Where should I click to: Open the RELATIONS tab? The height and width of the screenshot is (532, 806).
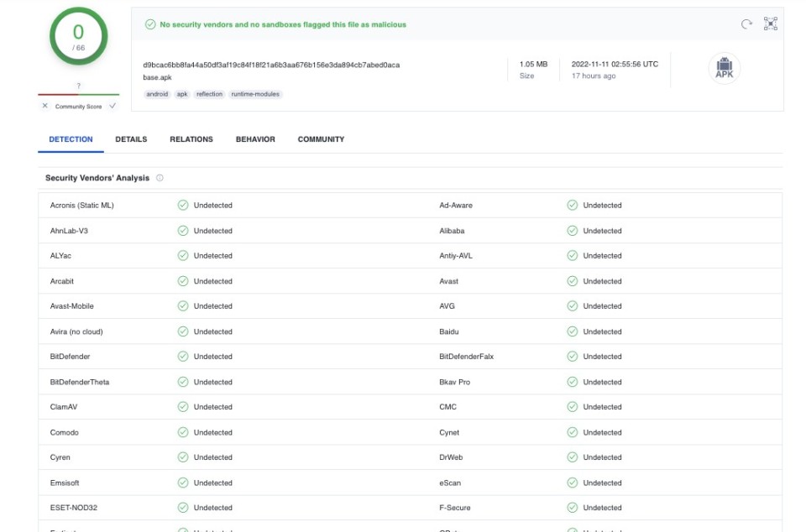pyautogui.click(x=191, y=139)
